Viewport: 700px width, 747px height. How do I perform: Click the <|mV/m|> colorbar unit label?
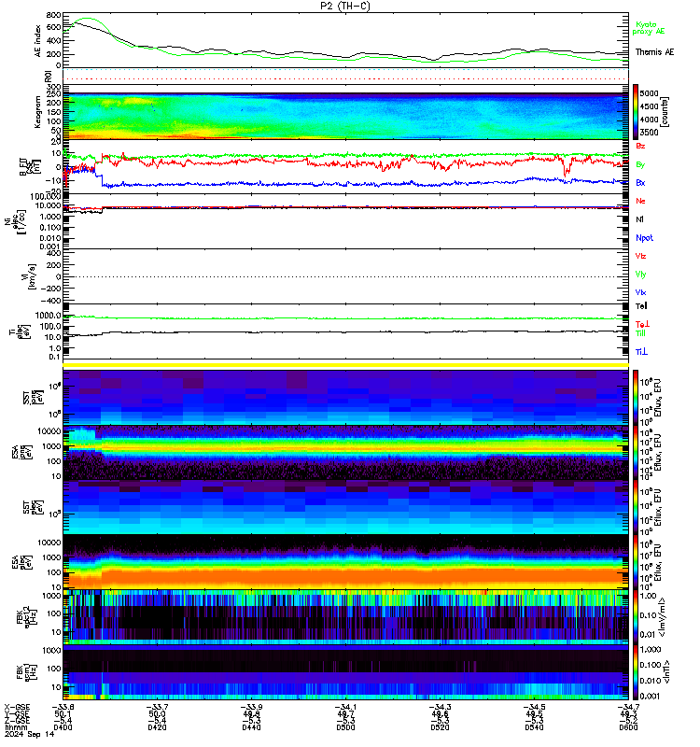pyautogui.click(x=663, y=617)
